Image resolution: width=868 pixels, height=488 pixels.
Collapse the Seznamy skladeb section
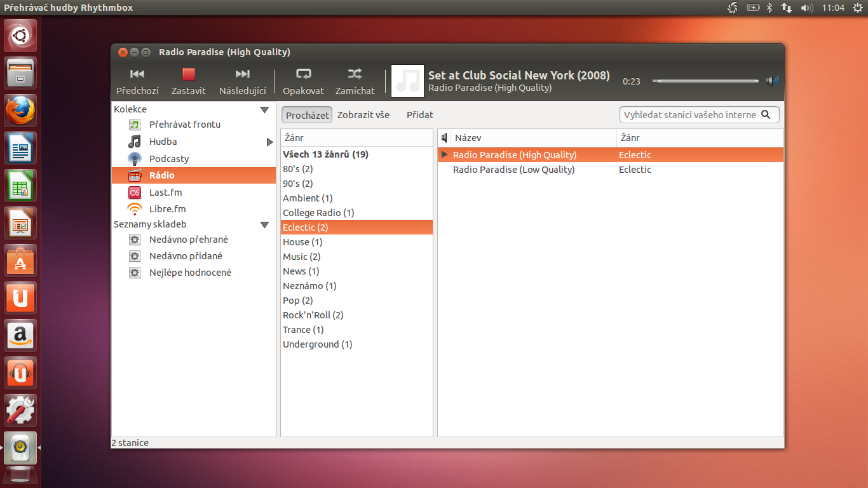pyautogui.click(x=264, y=224)
